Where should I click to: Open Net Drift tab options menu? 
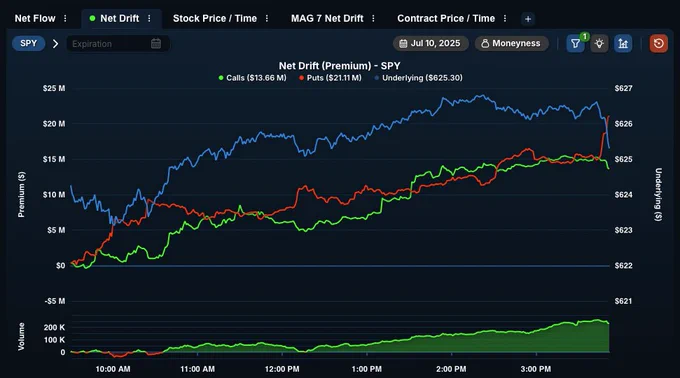click(x=149, y=19)
